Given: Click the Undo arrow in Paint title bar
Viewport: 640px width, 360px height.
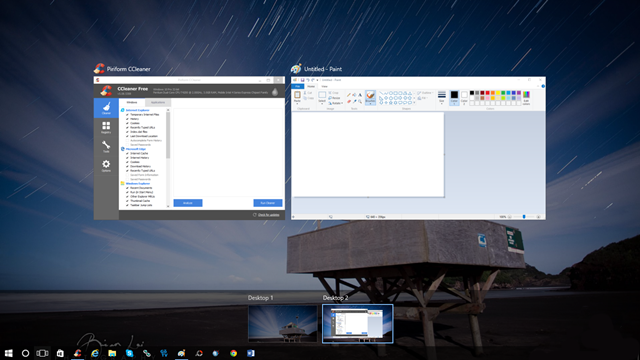Looking at the screenshot, I should (308, 80).
